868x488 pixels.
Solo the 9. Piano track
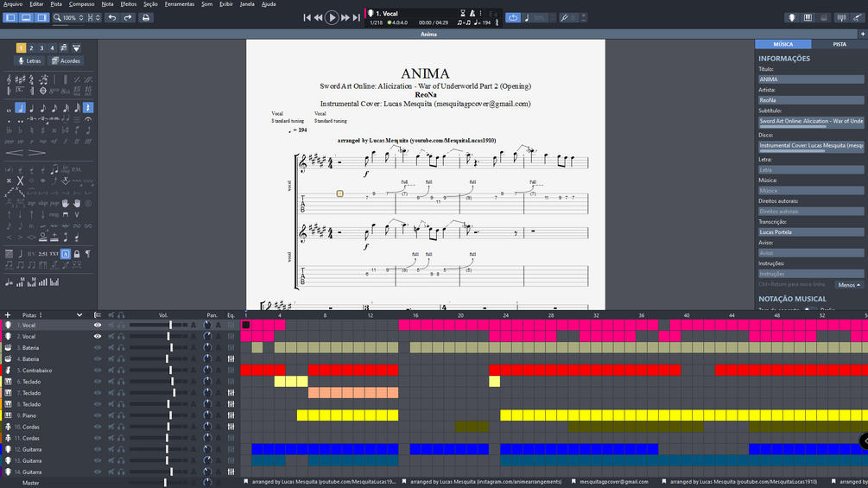pos(121,415)
